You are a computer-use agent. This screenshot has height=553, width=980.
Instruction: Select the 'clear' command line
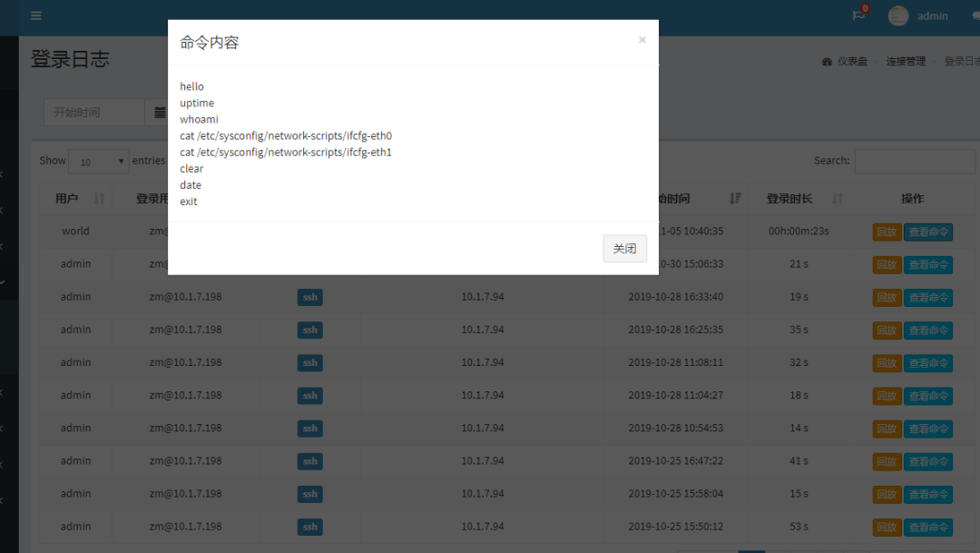[x=191, y=169]
